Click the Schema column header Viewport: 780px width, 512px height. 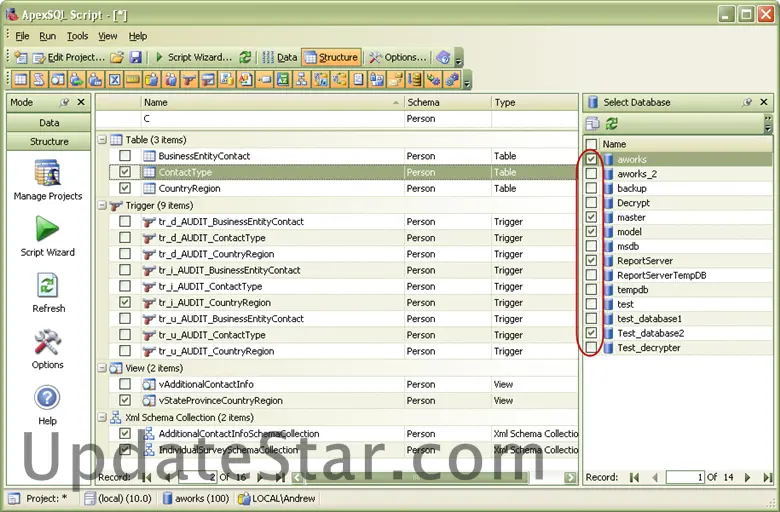point(448,102)
